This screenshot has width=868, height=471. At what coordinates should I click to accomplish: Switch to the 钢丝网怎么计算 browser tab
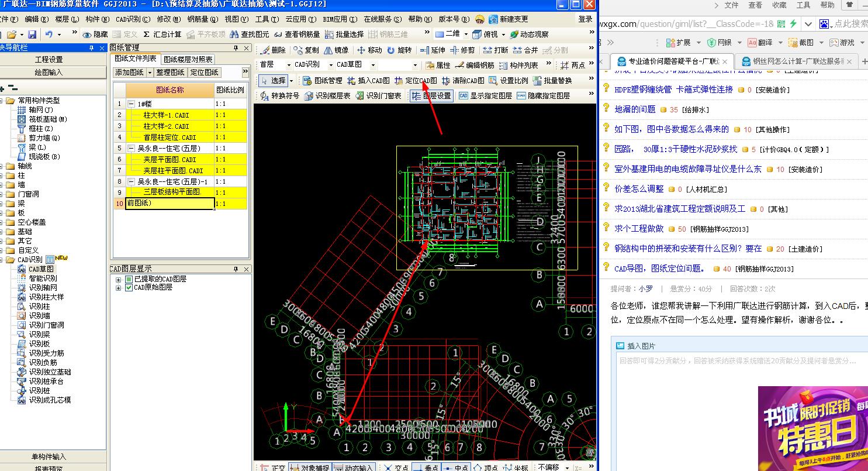(797, 61)
